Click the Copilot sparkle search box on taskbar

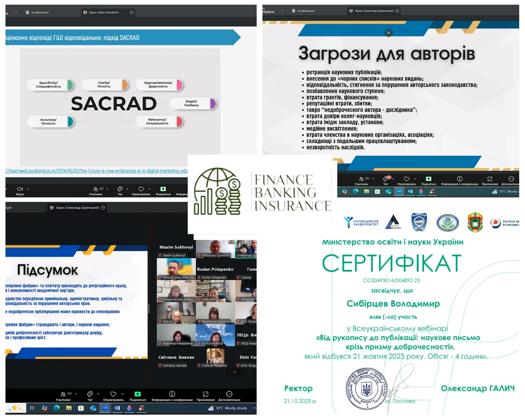(x=16, y=408)
